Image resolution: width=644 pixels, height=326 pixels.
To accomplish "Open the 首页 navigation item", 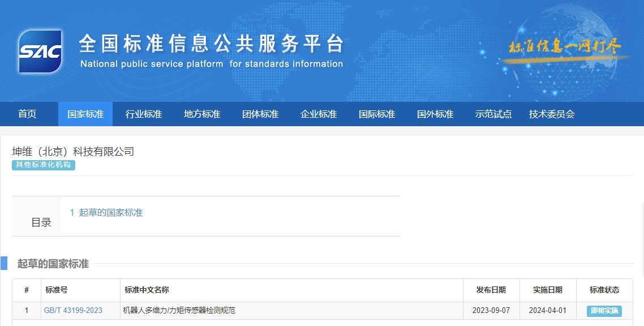I will click(27, 114).
